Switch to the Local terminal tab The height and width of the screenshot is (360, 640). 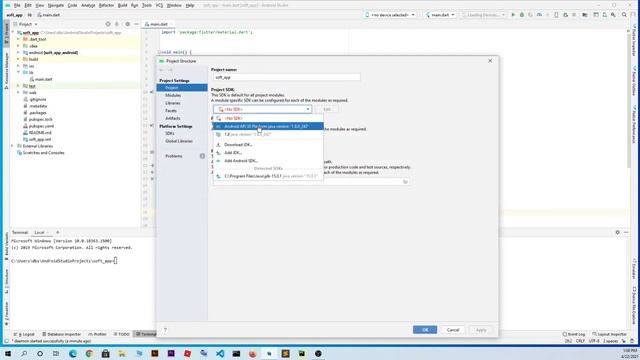(41, 232)
